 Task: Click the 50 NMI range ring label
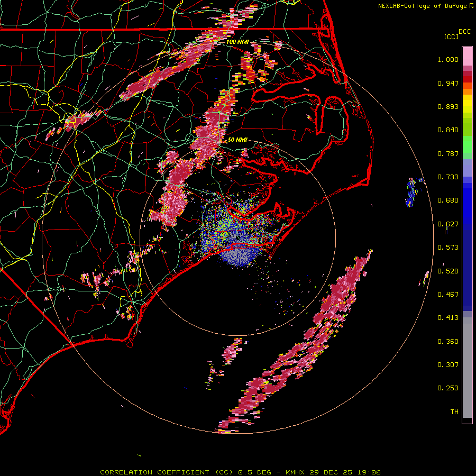(x=237, y=140)
